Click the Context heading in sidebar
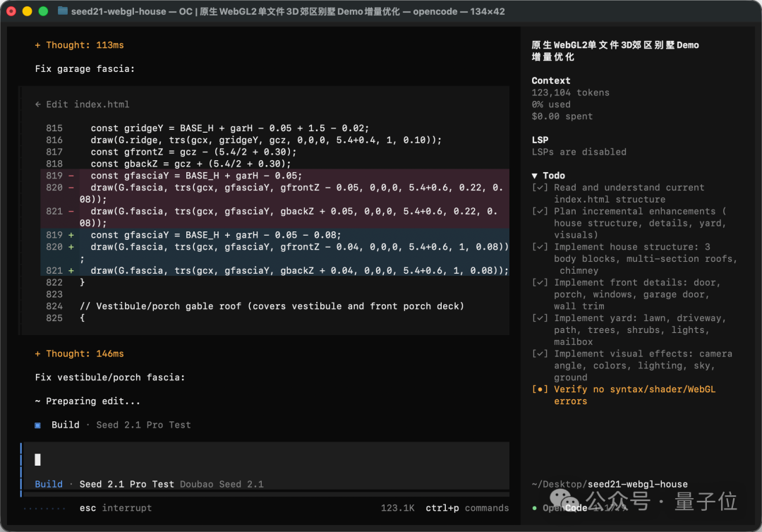This screenshot has width=762, height=532. tap(550, 80)
